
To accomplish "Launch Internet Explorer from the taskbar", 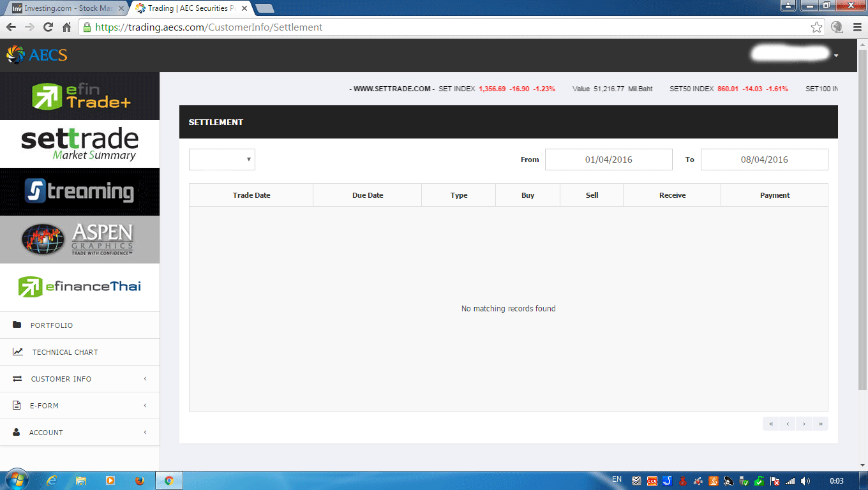I will coord(52,480).
